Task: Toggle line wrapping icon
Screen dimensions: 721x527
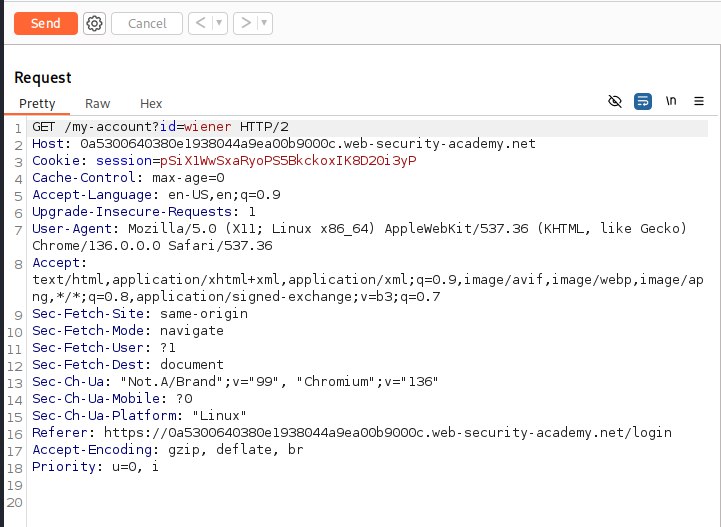Action: (x=642, y=101)
